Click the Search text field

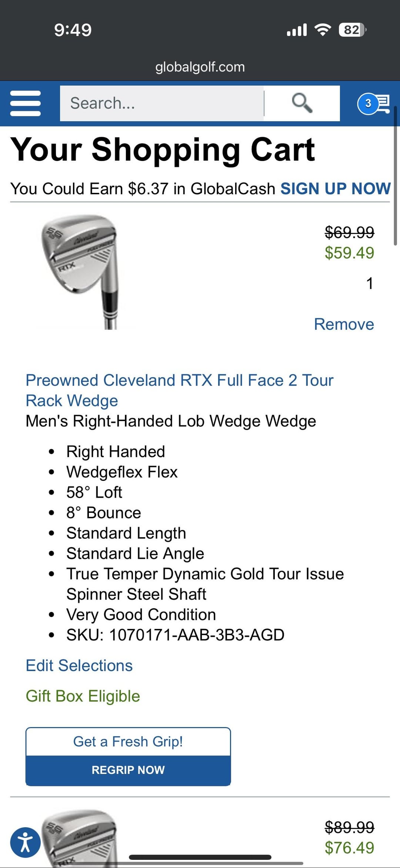[x=162, y=103]
